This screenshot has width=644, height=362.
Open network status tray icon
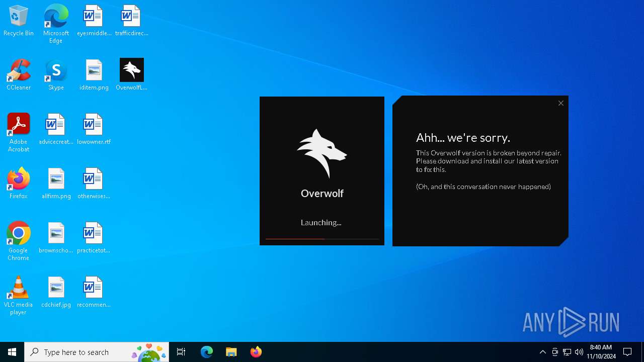coord(567,352)
